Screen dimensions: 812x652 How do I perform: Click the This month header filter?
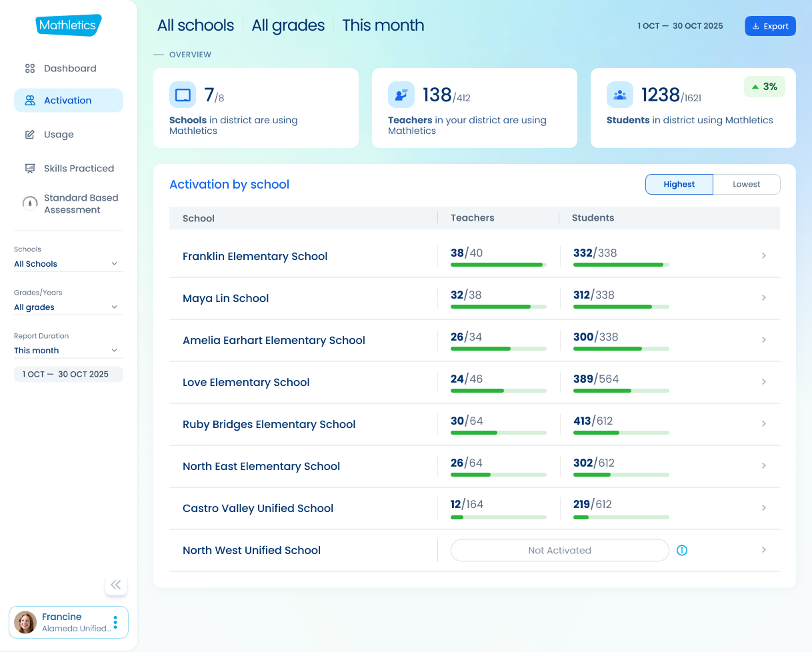coord(383,25)
